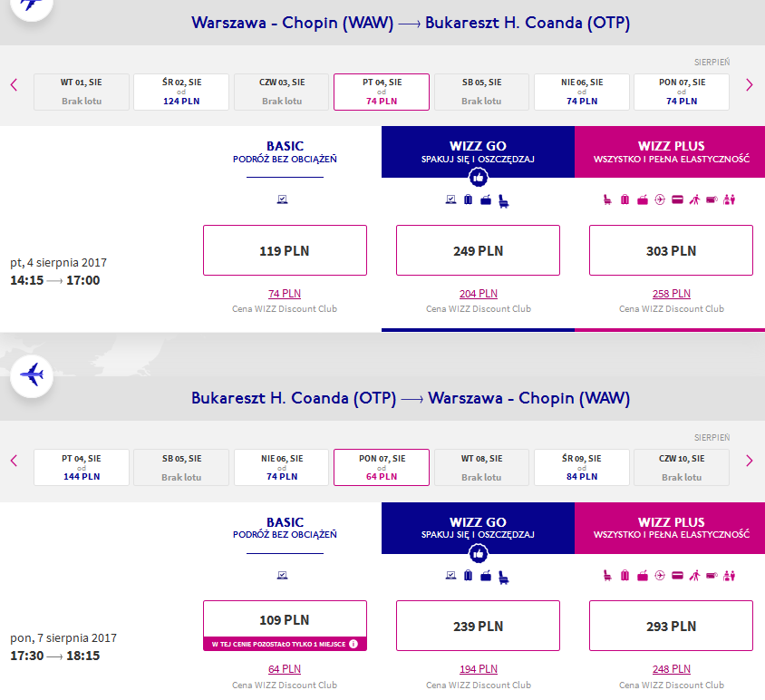
Task: Select return date NIE 06, SIE 74 PLN
Action: click(282, 467)
